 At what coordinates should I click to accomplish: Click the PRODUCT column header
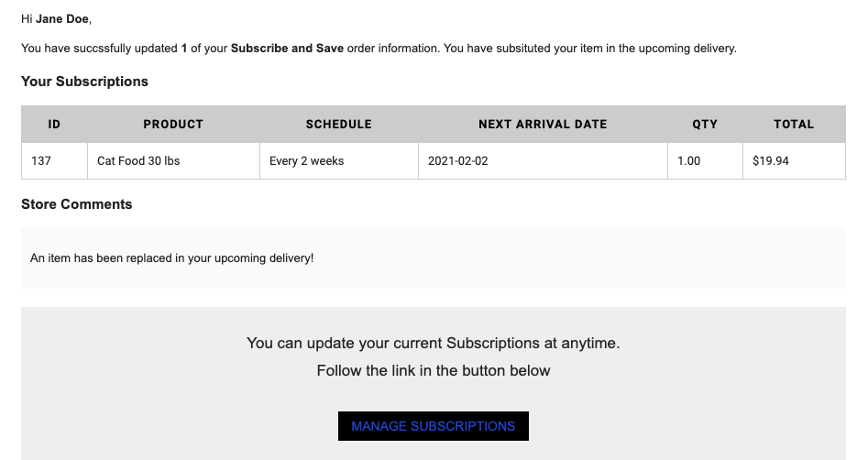click(173, 124)
